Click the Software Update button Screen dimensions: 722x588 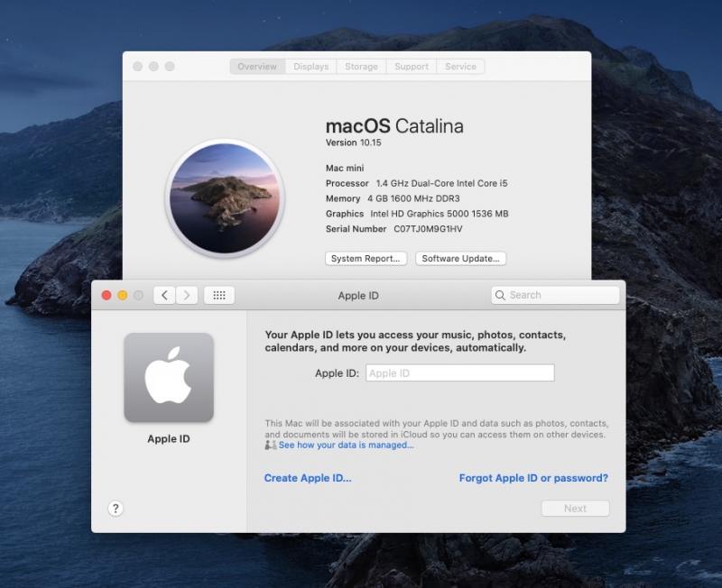[x=460, y=259]
